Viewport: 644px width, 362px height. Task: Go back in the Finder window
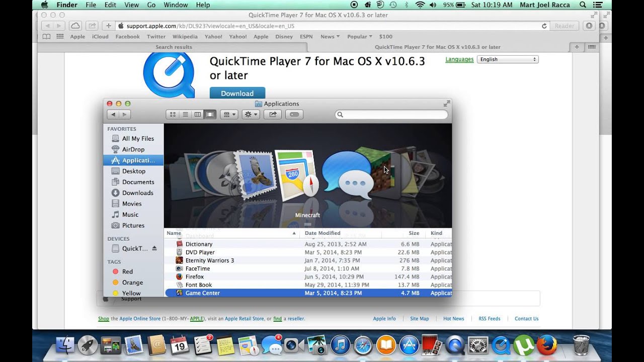pos(113,115)
